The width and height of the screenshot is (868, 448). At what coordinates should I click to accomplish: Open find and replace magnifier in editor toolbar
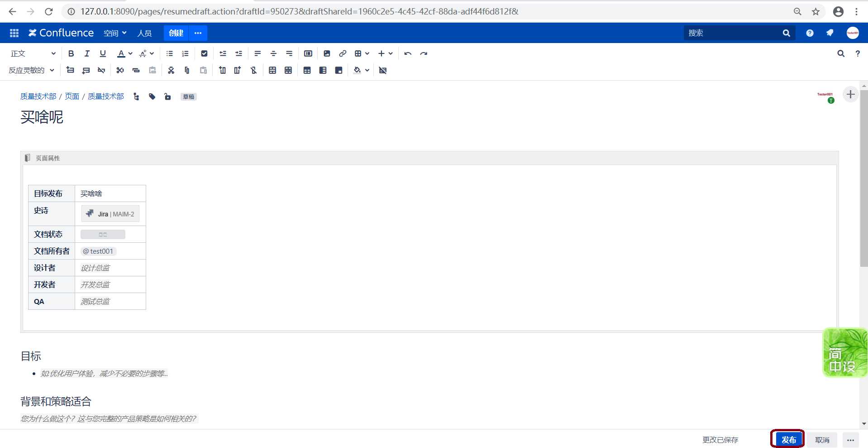tap(841, 53)
